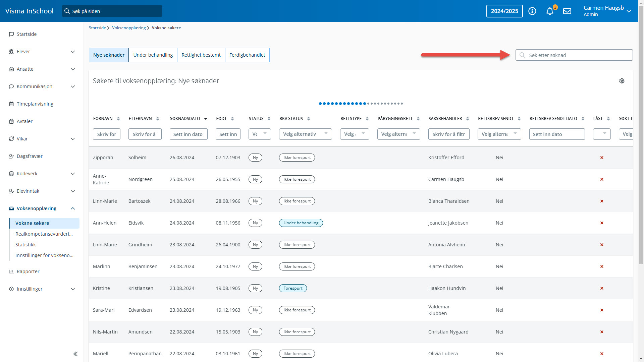Collapse the sidebar with double-chevron icon

(75, 354)
